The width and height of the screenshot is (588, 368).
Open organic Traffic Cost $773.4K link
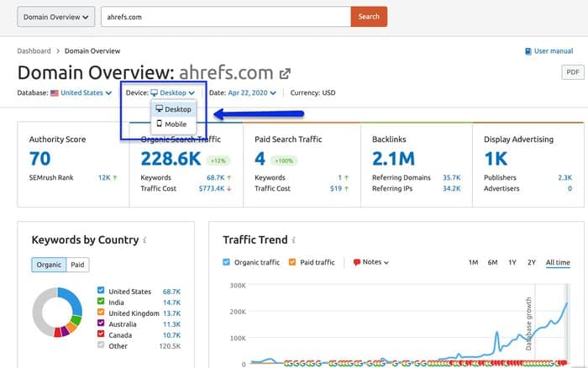212,189
